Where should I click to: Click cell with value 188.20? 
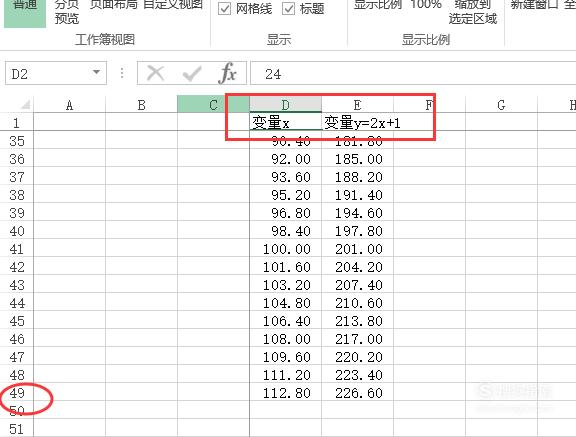point(357,177)
